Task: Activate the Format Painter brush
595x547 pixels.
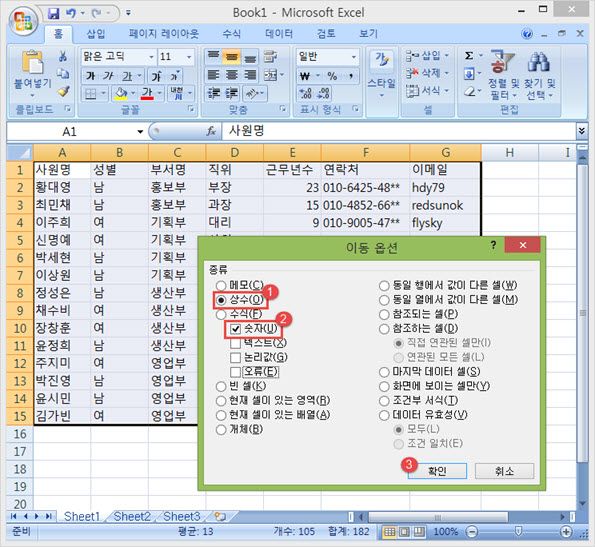Action: [63, 91]
